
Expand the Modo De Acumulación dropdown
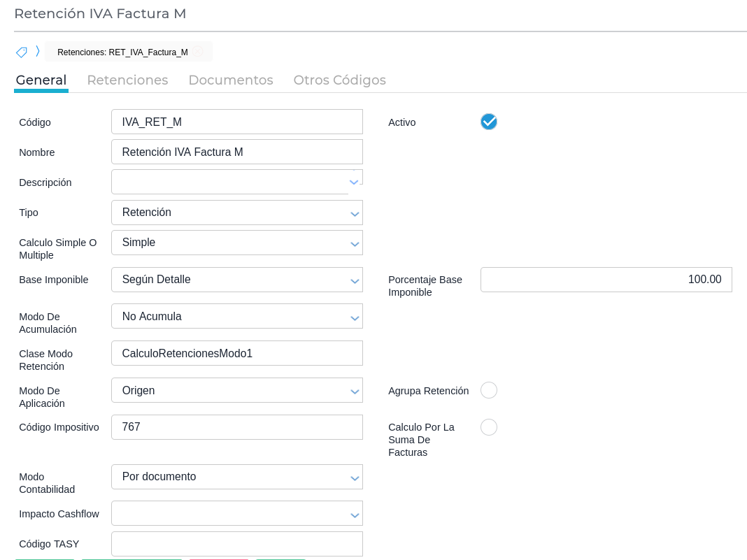click(x=236, y=317)
